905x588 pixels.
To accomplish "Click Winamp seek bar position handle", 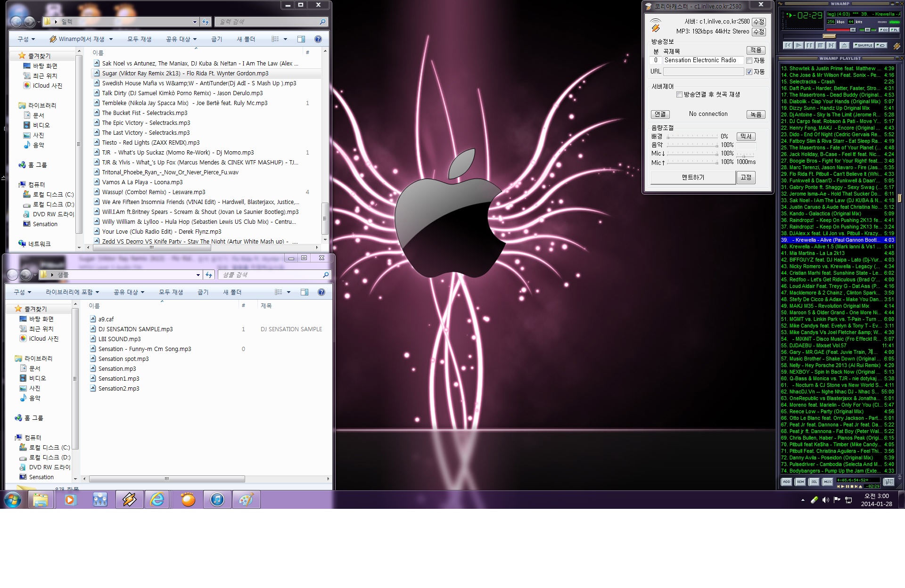I will coord(830,36).
